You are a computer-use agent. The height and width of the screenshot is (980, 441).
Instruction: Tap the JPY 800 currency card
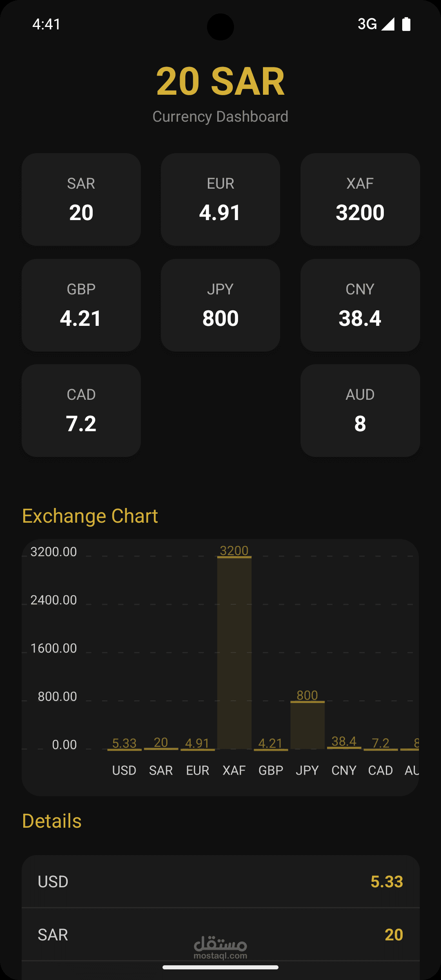(220, 305)
